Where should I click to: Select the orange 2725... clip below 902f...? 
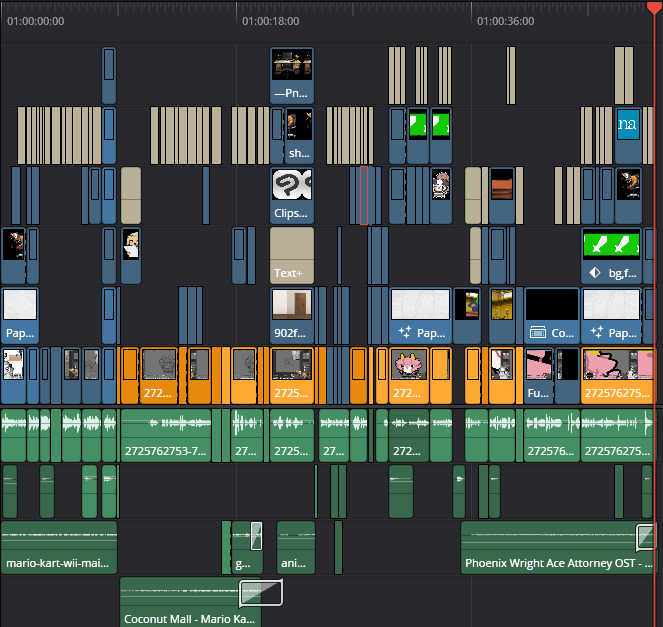[292, 375]
